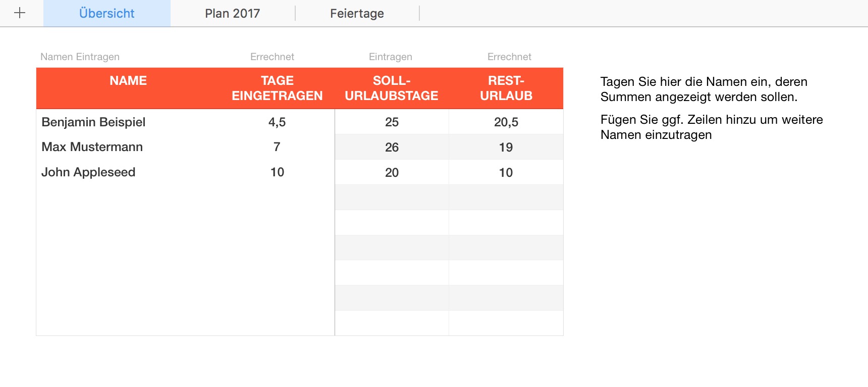This screenshot has width=868, height=387.
Task: Click the Soll-Urlaubstage cell showing 26
Action: [392, 148]
